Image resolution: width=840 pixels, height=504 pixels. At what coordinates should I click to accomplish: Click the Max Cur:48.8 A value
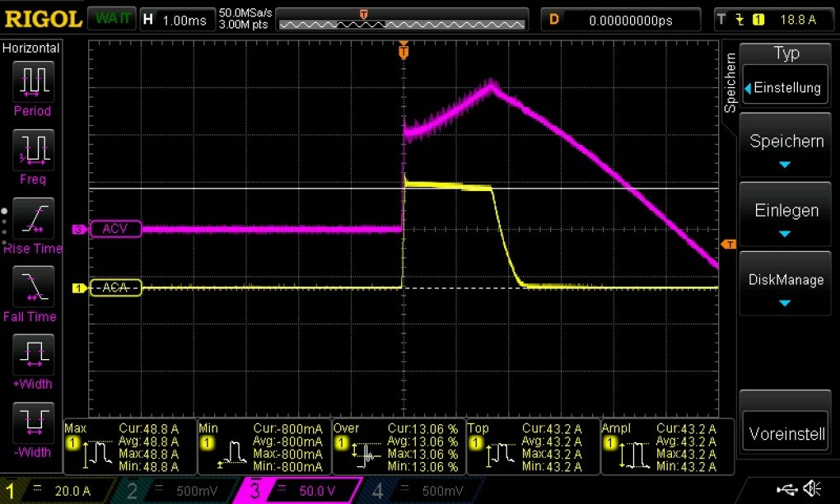point(148,429)
